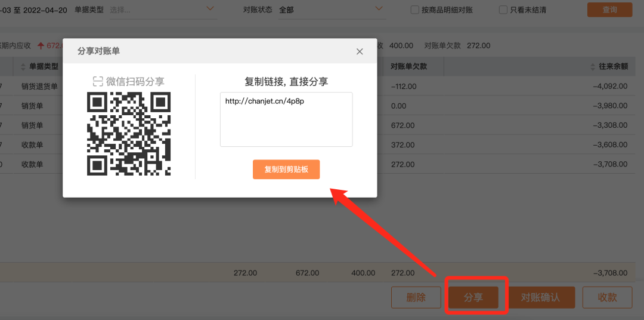Click the 删除 button at the bottom
Viewport: 644px width, 320px height.
click(x=416, y=297)
